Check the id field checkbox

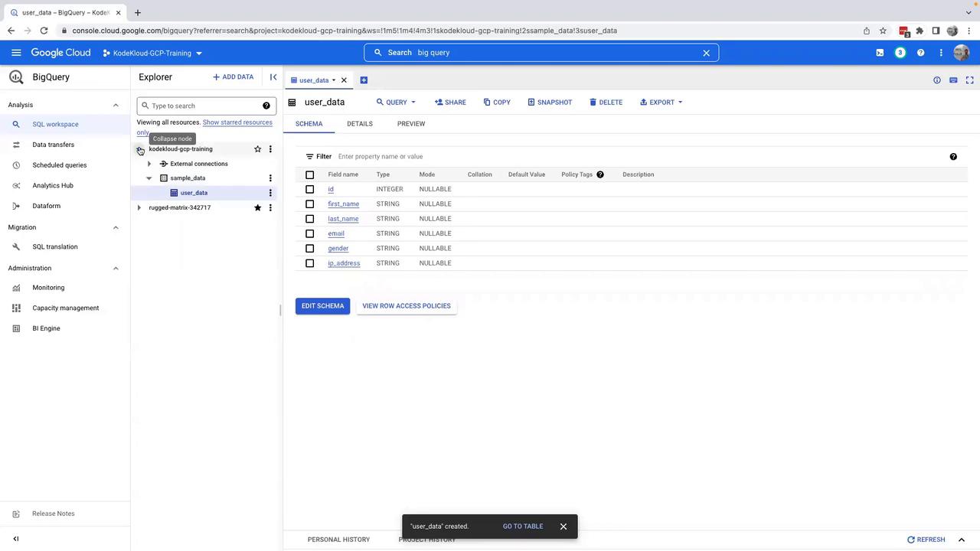[x=309, y=189]
